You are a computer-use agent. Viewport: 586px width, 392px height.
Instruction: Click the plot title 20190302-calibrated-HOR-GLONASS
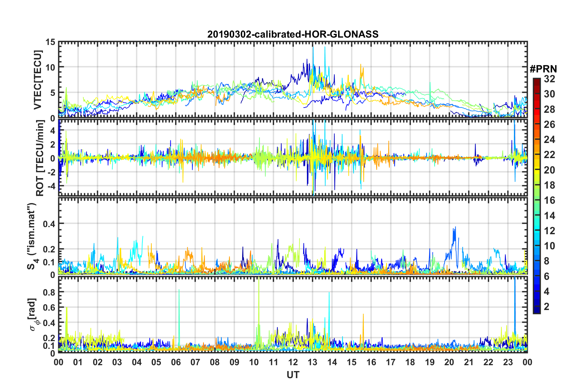[293, 34]
